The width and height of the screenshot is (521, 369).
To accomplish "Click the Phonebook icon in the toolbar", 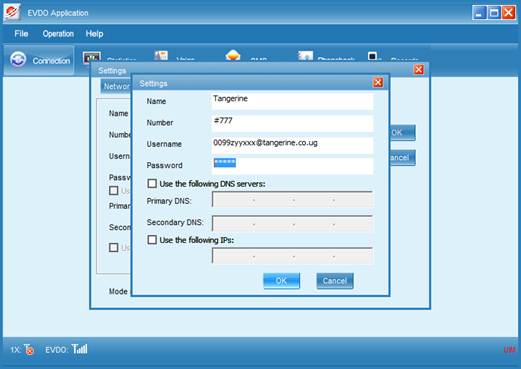I will pyautogui.click(x=305, y=56).
